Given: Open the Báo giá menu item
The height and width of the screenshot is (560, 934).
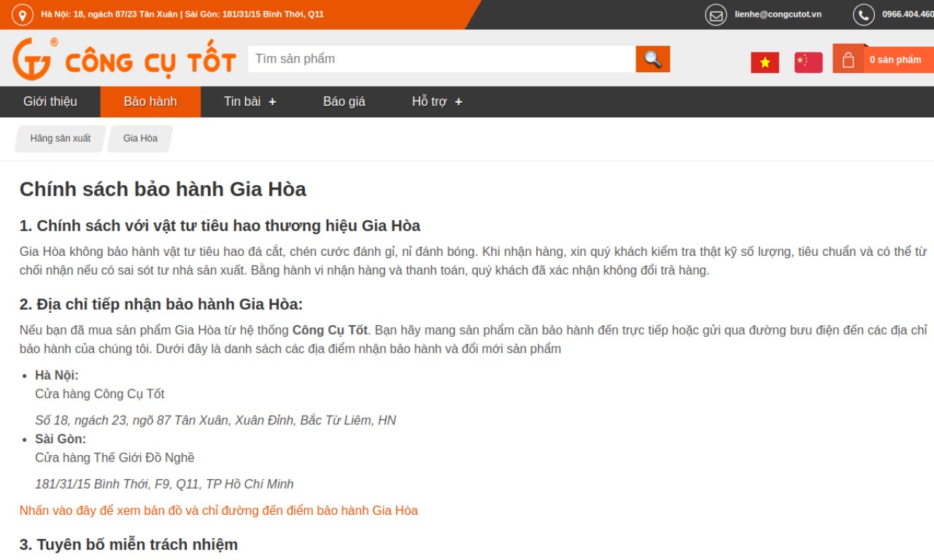Looking at the screenshot, I should pos(344,102).
